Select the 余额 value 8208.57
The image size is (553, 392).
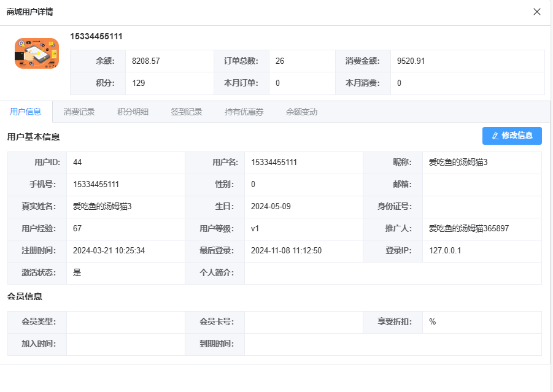(x=146, y=61)
